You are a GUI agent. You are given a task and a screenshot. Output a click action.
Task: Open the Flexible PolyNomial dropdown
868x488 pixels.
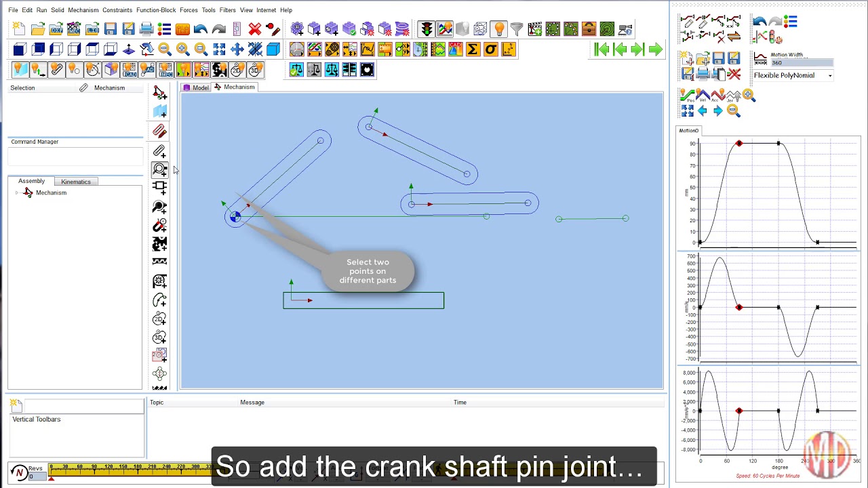[830, 76]
